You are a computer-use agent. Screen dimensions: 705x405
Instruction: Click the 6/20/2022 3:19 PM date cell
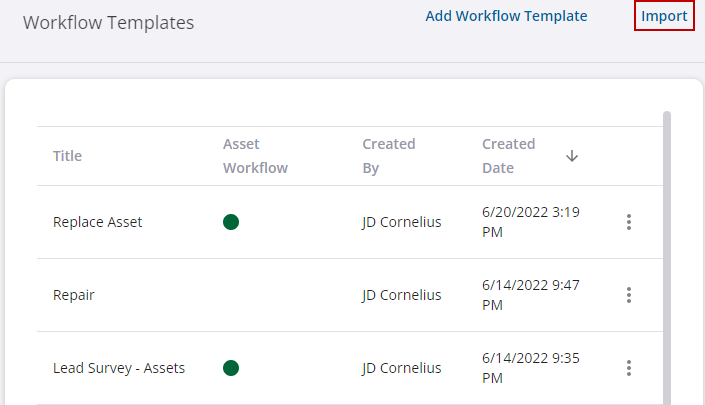531,222
